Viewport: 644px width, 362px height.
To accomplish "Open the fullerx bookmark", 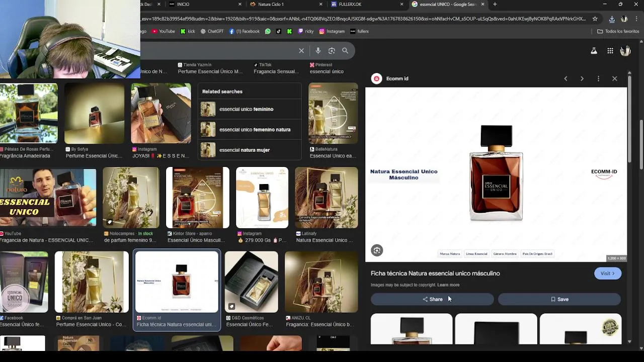I will coord(360,31).
